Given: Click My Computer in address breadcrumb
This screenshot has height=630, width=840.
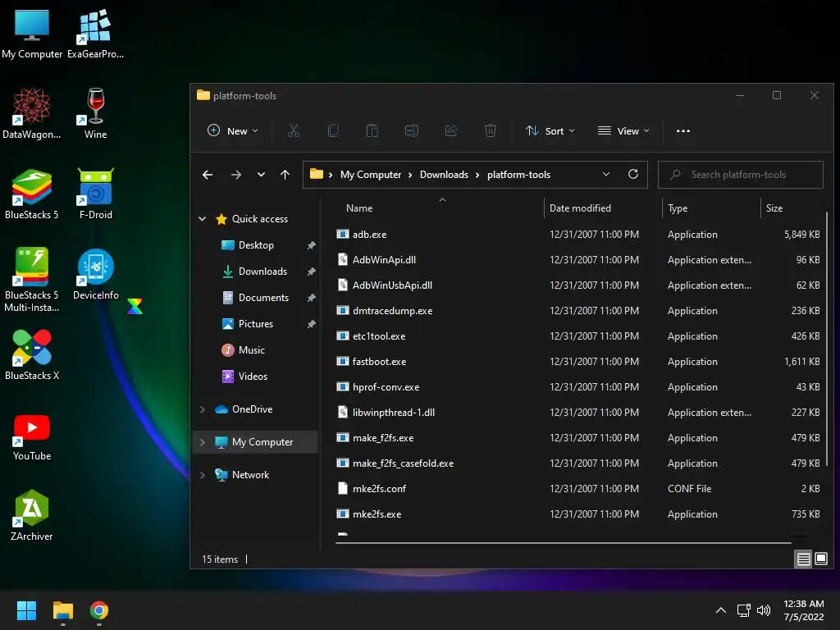Looking at the screenshot, I should pyautogui.click(x=371, y=175).
